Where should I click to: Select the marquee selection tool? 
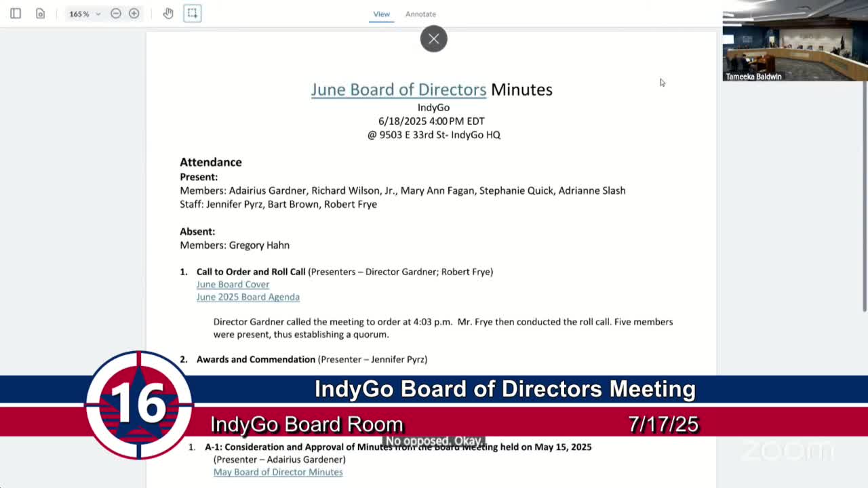coord(193,14)
